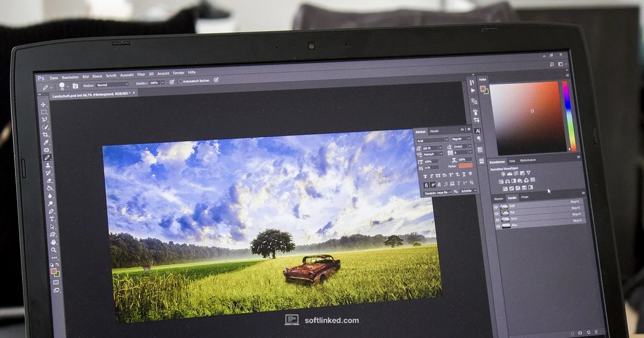The height and width of the screenshot is (338, 644).
Task: Select the Brush tool
Action: pyautogui.click(x=47, y=158)
